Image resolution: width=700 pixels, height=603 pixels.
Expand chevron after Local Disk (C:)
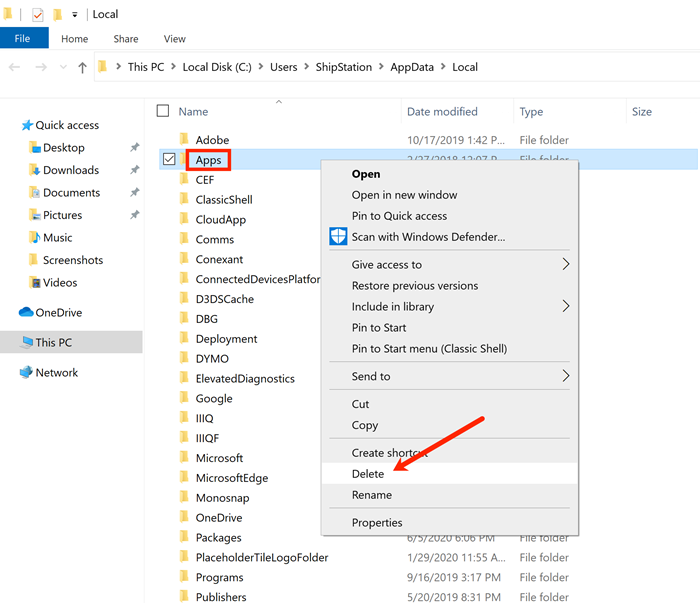[x=261, y=67]
